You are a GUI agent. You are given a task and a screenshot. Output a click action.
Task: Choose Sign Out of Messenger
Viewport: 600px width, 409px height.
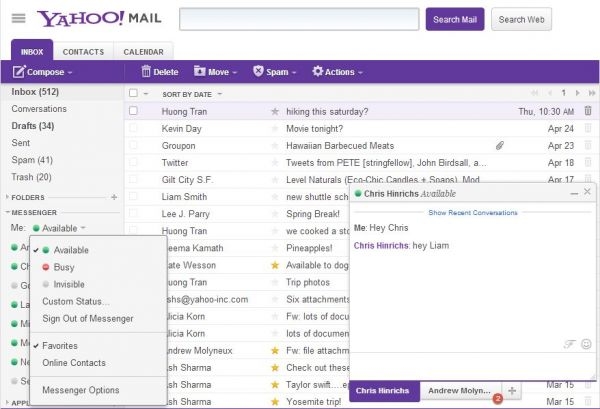[88, 318]
